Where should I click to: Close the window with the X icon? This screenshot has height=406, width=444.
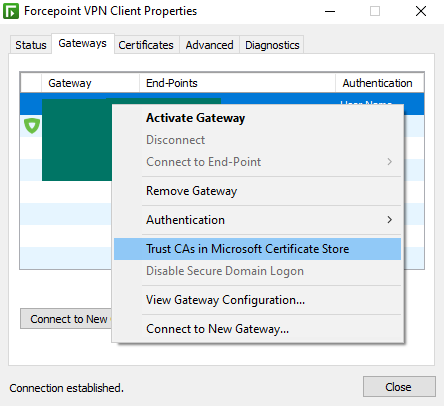421,11
